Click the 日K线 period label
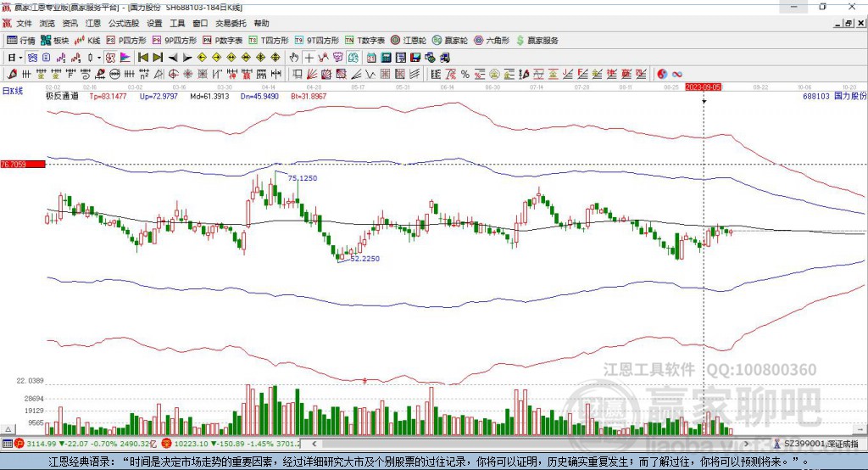The height and width of the screenshot is (470, 868). [x=13, y=91]
